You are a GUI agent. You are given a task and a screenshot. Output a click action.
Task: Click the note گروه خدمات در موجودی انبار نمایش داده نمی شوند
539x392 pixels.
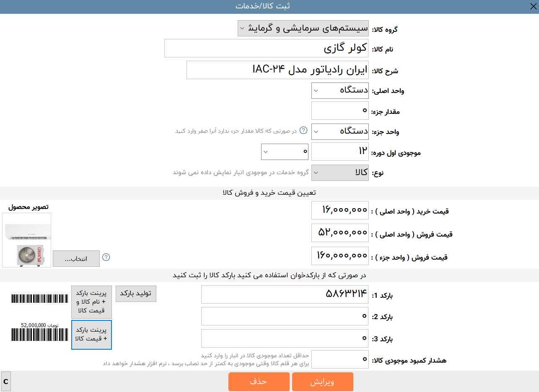(x=241, y=172)
